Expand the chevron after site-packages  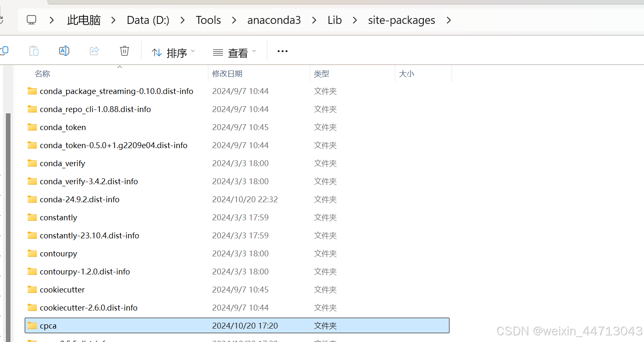(x=449, y=20)
